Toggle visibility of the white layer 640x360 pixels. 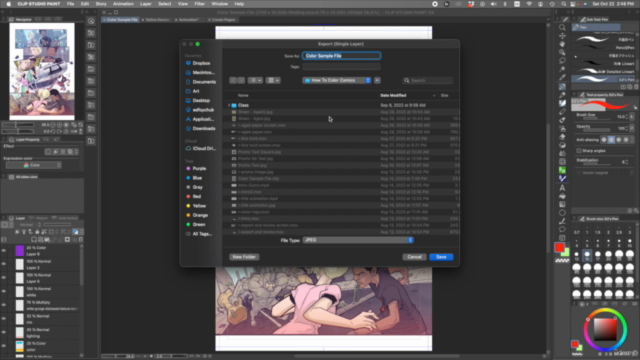4,291
